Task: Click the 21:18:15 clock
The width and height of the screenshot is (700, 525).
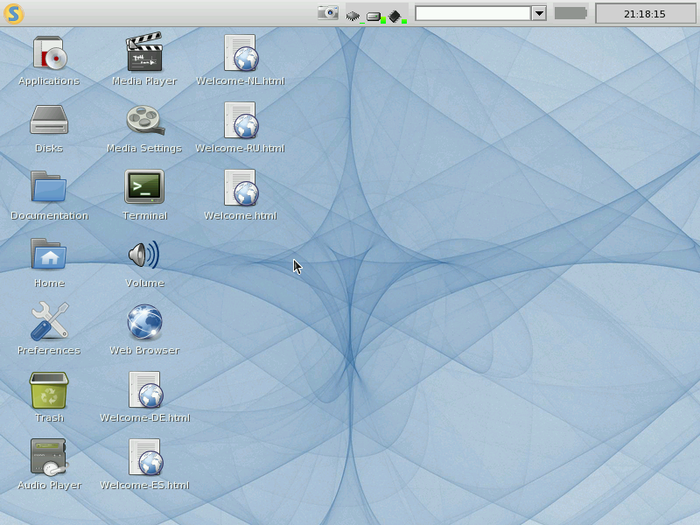Action: (x=645, y=14)
